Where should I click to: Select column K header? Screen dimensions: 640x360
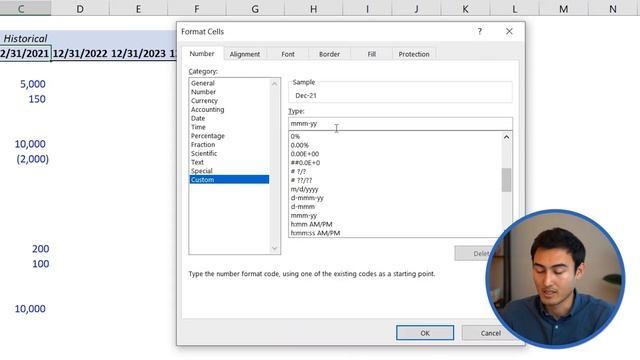[x=465, y=9]
